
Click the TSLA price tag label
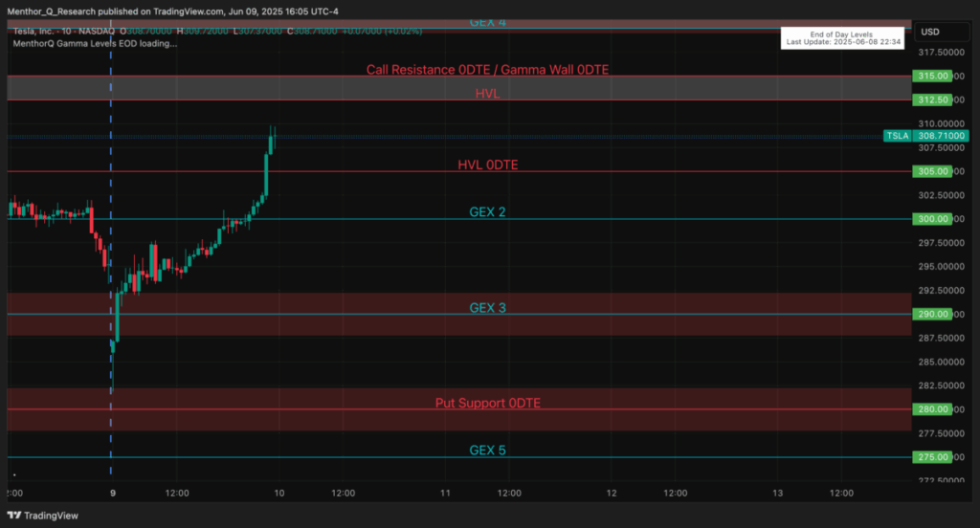[x=898, y=136]
